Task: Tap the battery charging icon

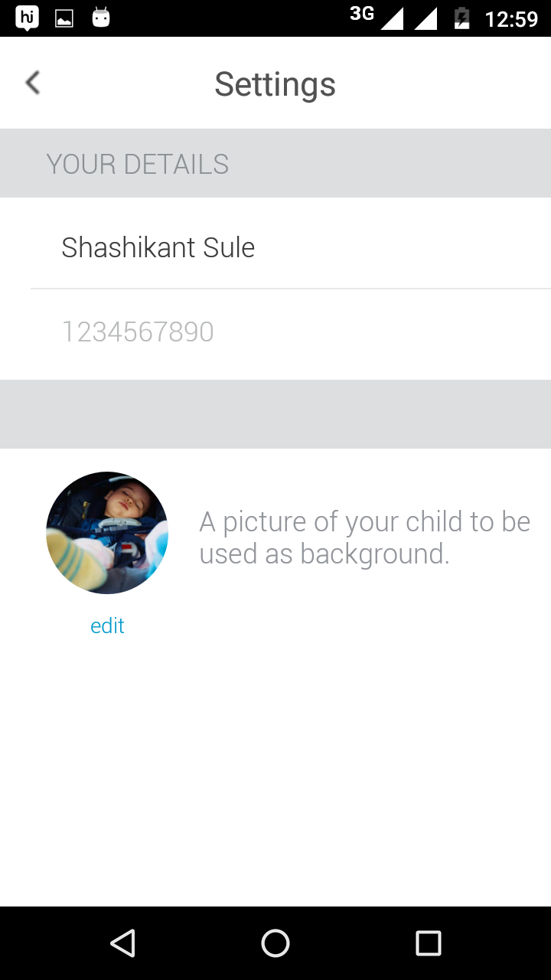Action: pyautogui.click(x=461, y=18)
